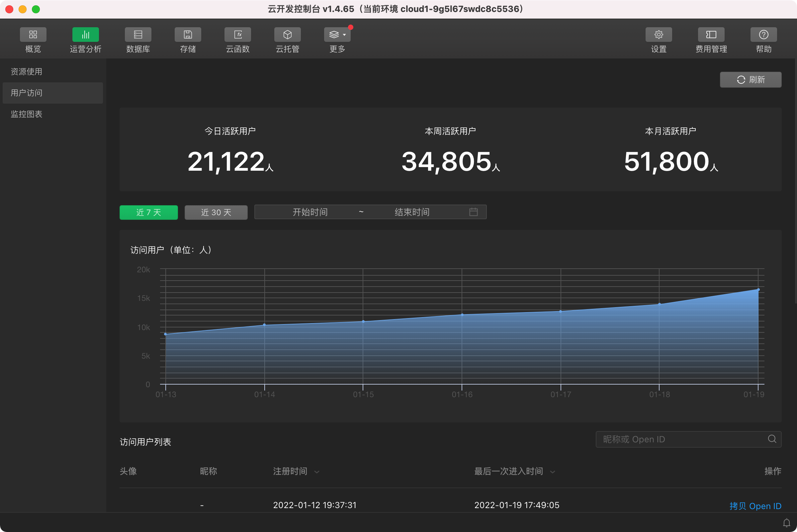Open 资源使用 in the sidebar
The height and width of the screenshot is (532, 797).
point(27,72)
